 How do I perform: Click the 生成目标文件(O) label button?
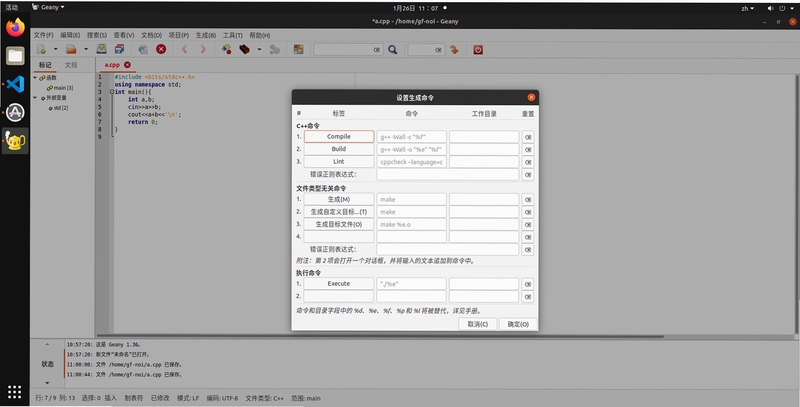coord(339,224)
